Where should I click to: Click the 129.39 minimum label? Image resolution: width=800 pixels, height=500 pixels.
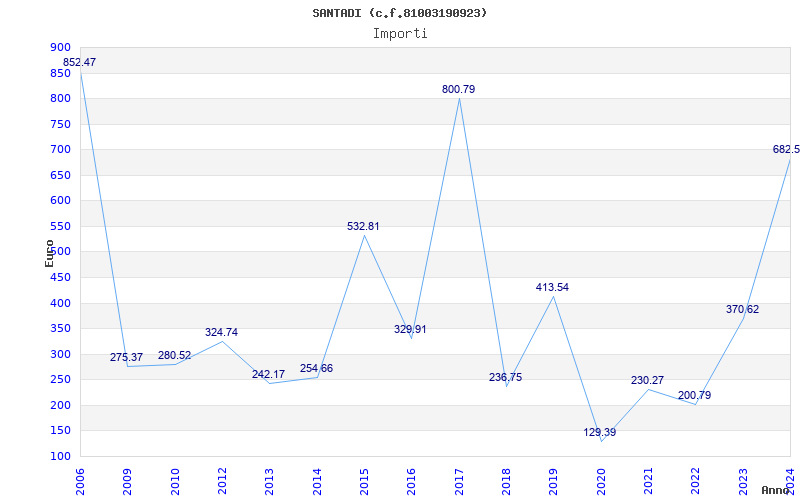[599, 432]
